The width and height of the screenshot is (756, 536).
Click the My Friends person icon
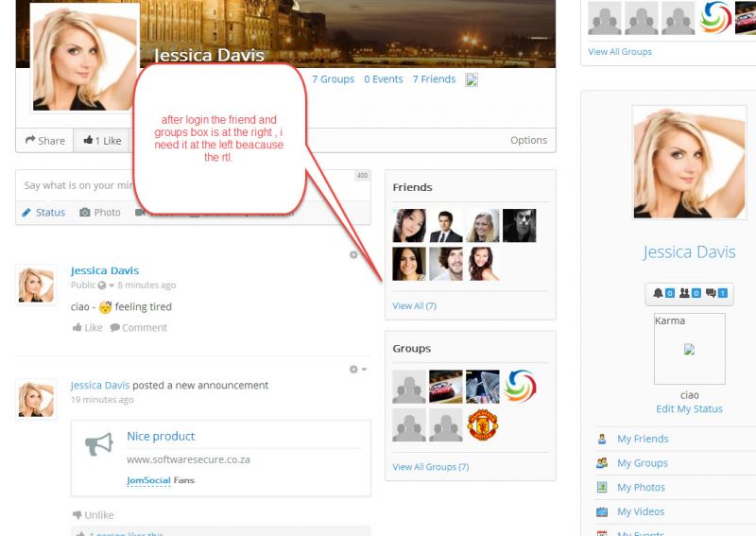[x=602, y=439]
